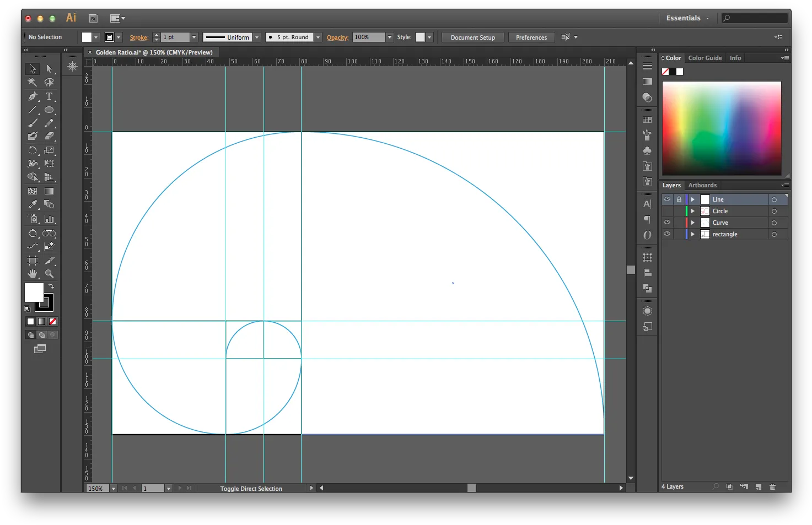The image size is (812, 525).
Task: Select the Direct Selection tool
Action: 49,69
